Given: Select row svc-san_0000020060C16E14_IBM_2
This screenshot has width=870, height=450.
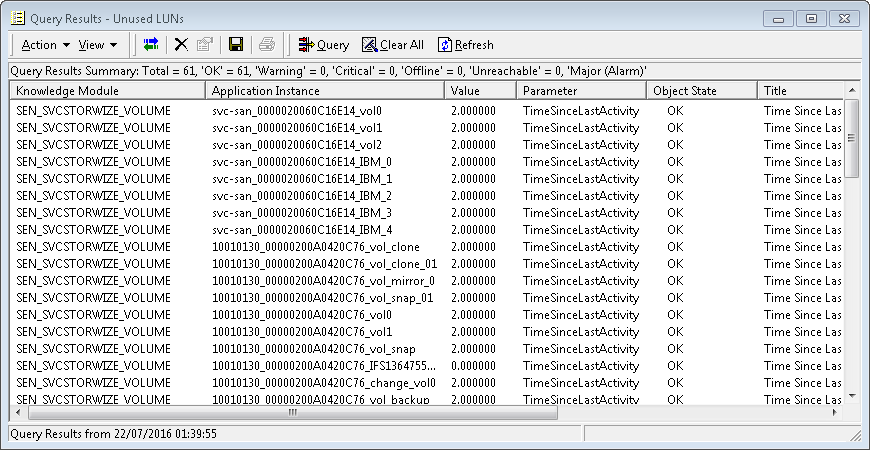Looking at the screenshot, I should click(x=427, y=196).
